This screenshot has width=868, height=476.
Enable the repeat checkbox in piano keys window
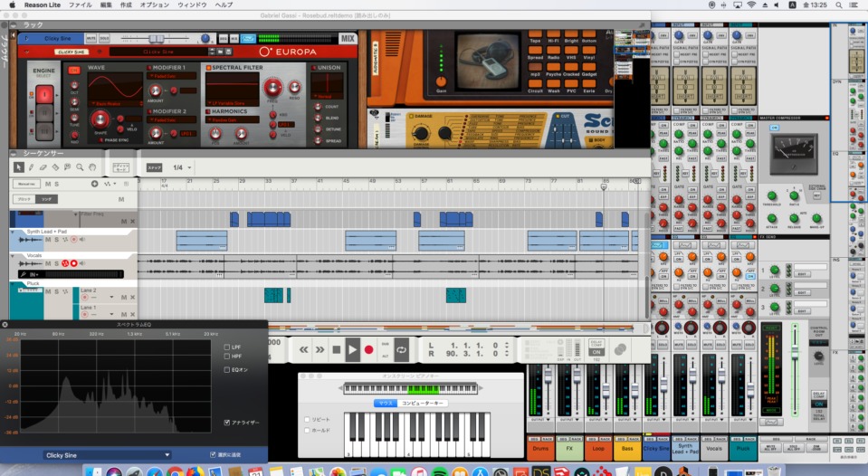click(307, 419)
